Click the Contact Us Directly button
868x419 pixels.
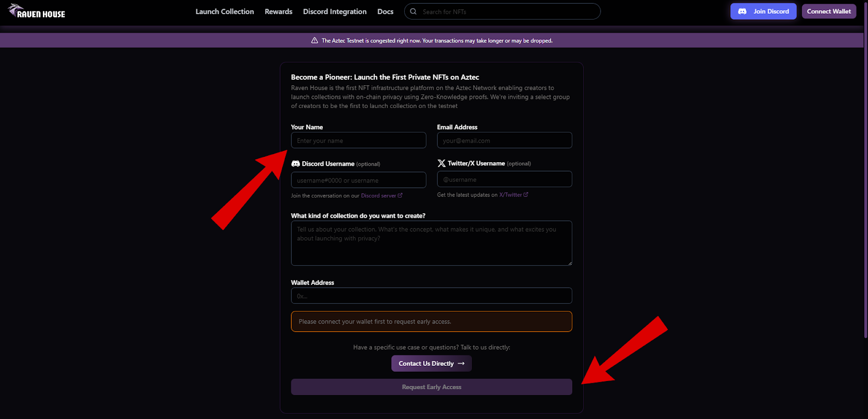point(431,364)
